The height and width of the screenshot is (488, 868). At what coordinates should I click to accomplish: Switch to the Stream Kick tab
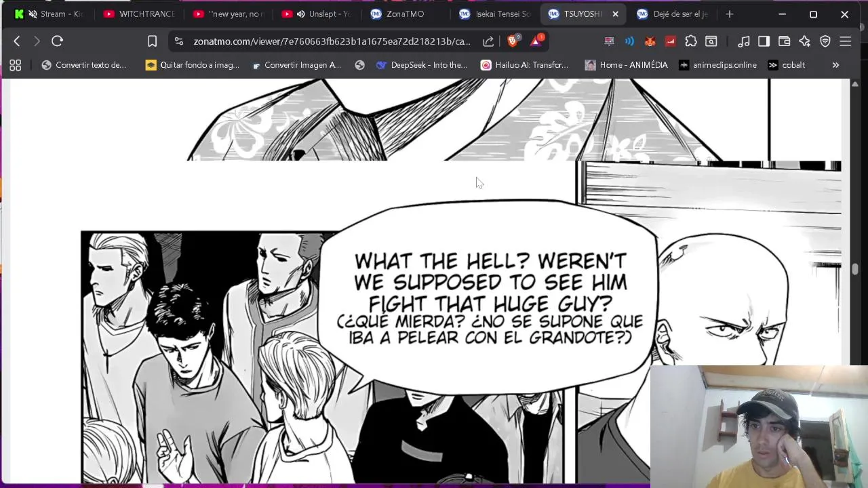point(52,14)
